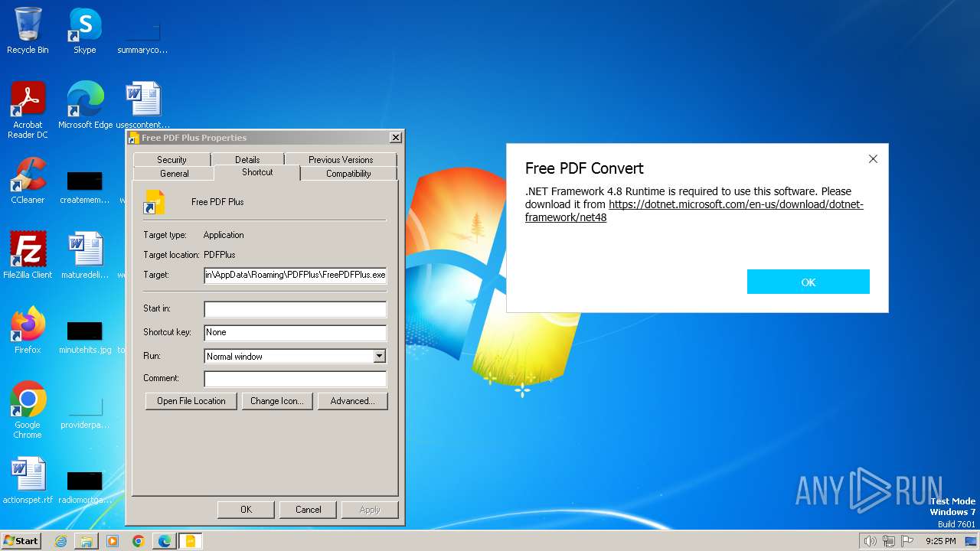Open the Recycle Bin desktop icon
980x551 pixels.
28,31
